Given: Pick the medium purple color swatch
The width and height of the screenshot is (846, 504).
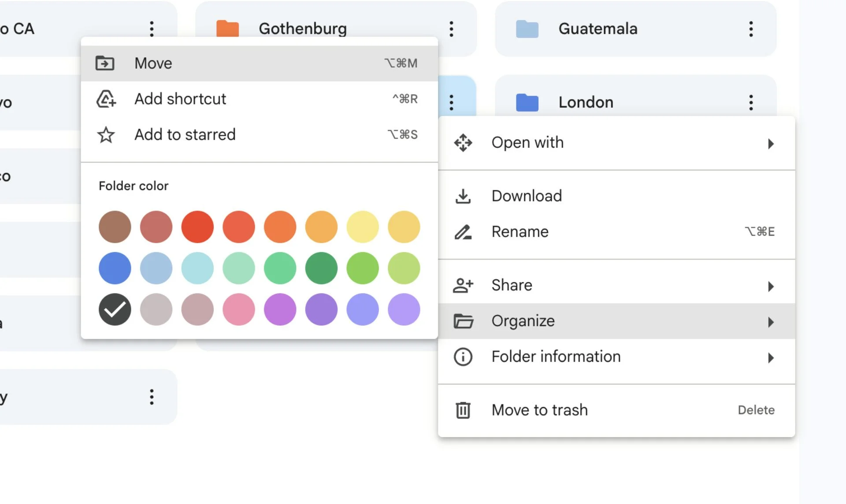Looking at the screenshot, I should click(x=321, y=310).
